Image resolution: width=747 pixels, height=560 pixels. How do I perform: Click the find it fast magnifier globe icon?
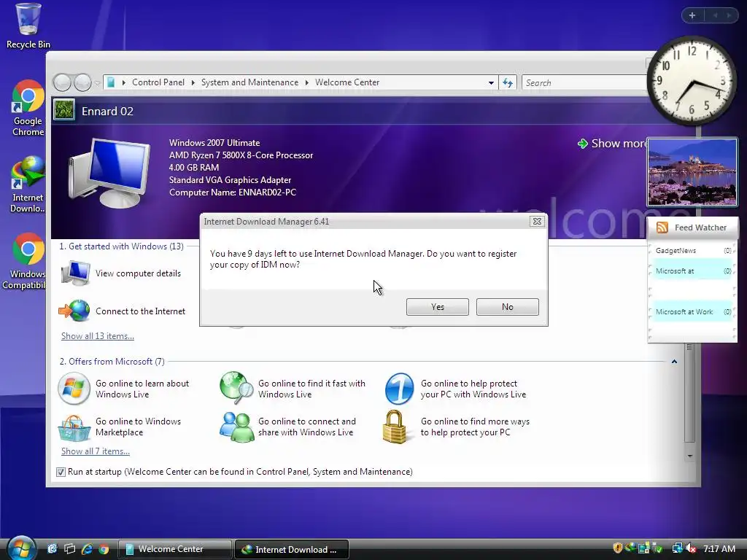pyautogui.click(x=236, y=388)
